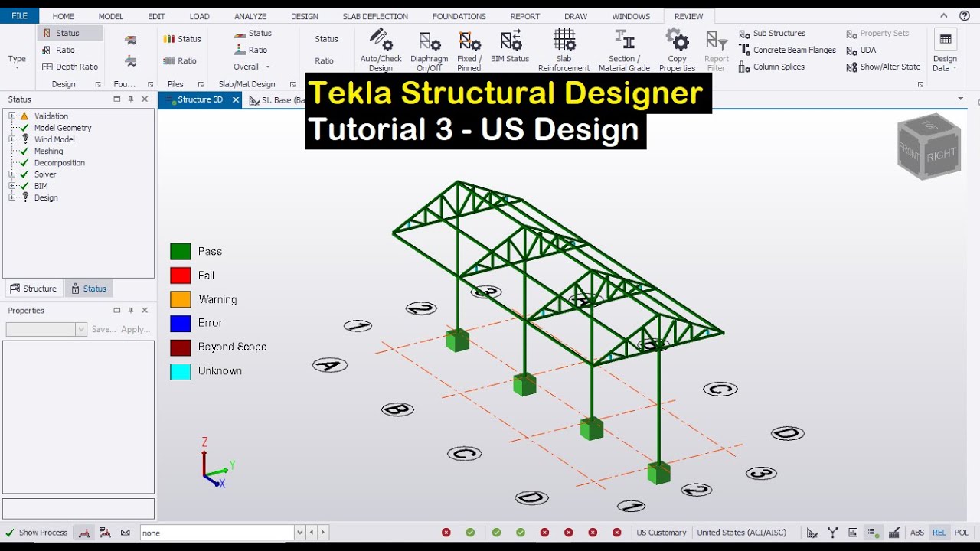980x551 pixels.
Task: Pin the Status panel
Action: point(131,99)
